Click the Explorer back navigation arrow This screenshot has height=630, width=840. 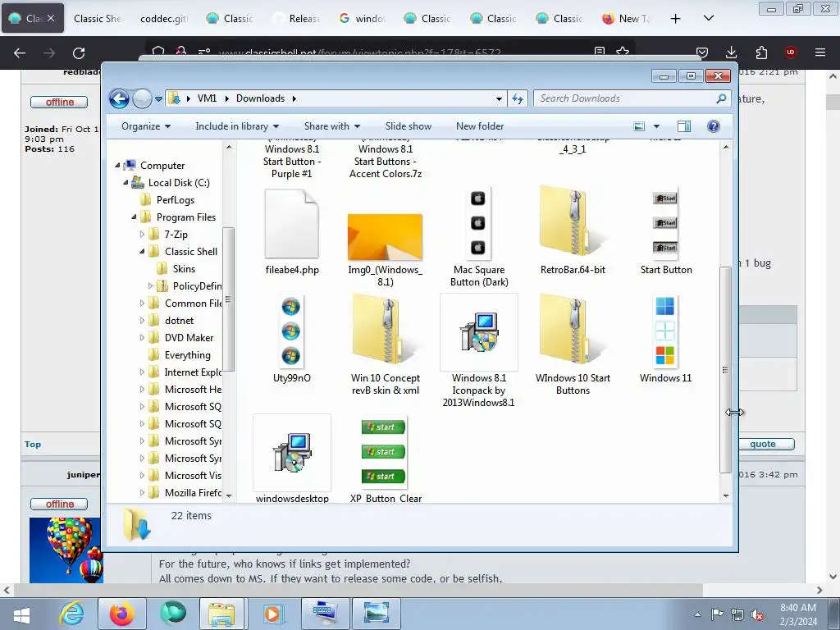[x=119, y=98]
